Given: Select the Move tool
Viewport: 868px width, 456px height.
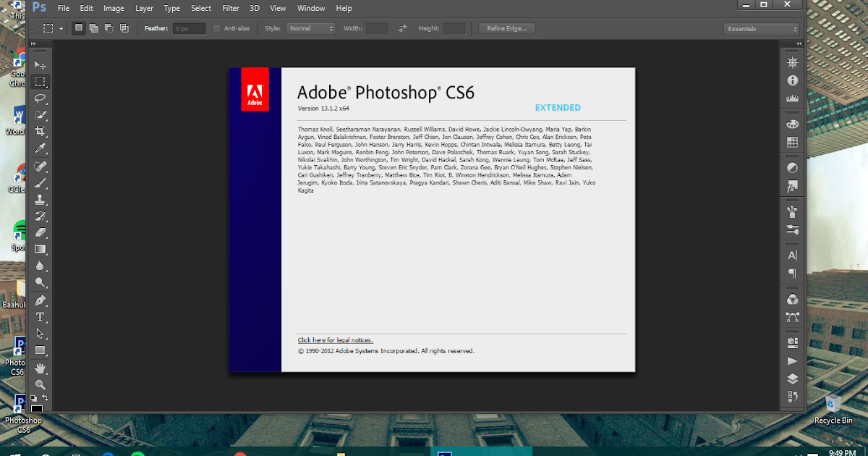Looking at the screenshot, I should (x=41, y=66).
